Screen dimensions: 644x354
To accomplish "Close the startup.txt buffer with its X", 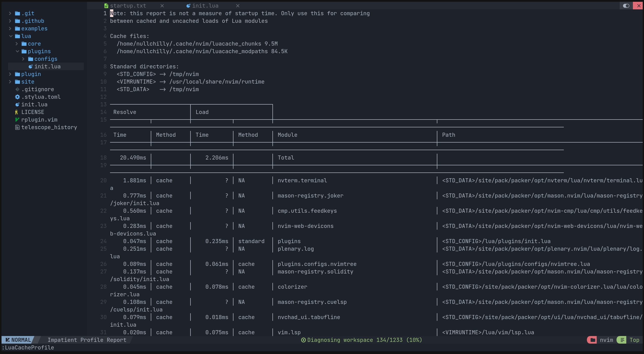I will pos(162,6).
